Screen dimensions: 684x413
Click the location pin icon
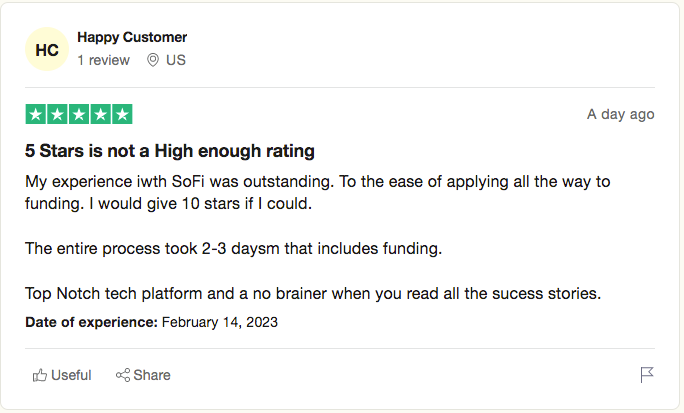click(x=153, y=60)
